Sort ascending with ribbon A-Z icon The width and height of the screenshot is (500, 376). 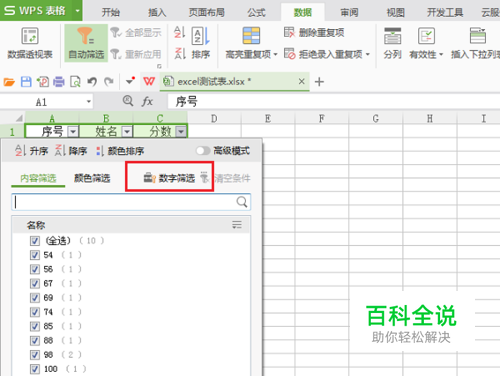179,32
